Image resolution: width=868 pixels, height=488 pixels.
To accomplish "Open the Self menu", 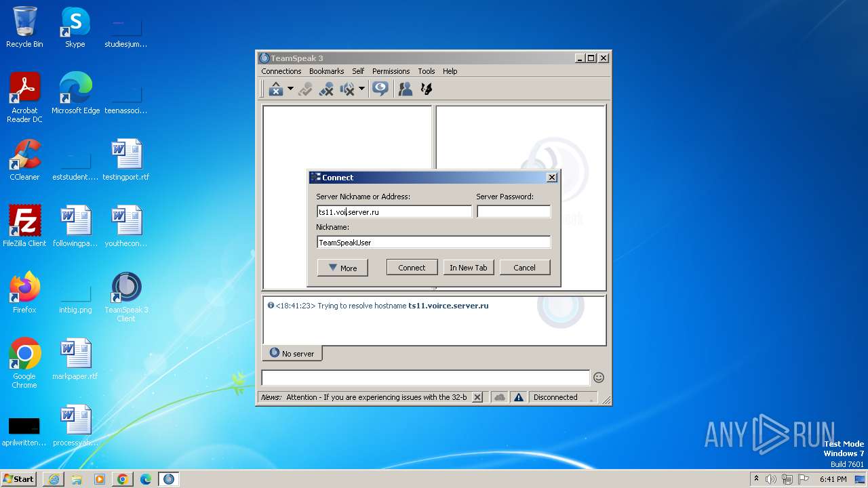I will [x=358, y=71].
